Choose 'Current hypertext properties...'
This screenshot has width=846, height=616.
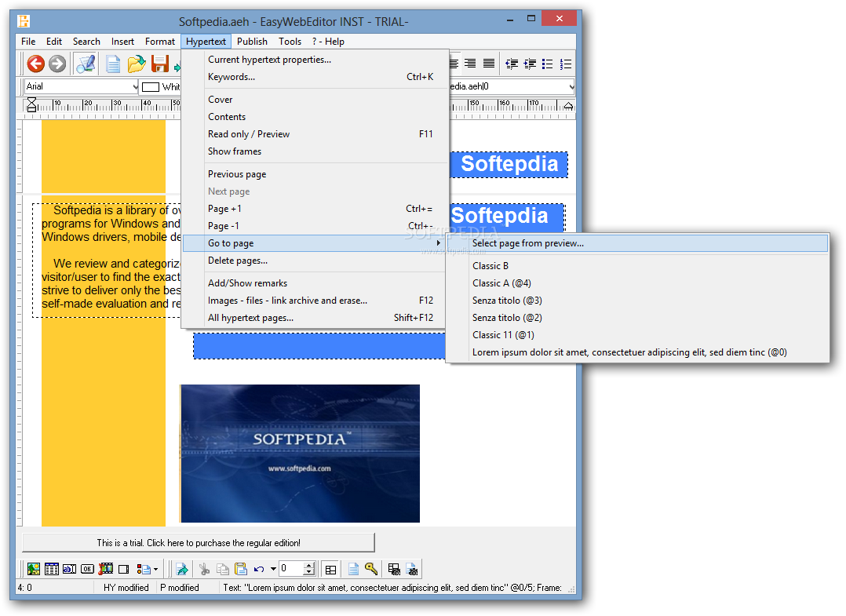tap(315, 60)
